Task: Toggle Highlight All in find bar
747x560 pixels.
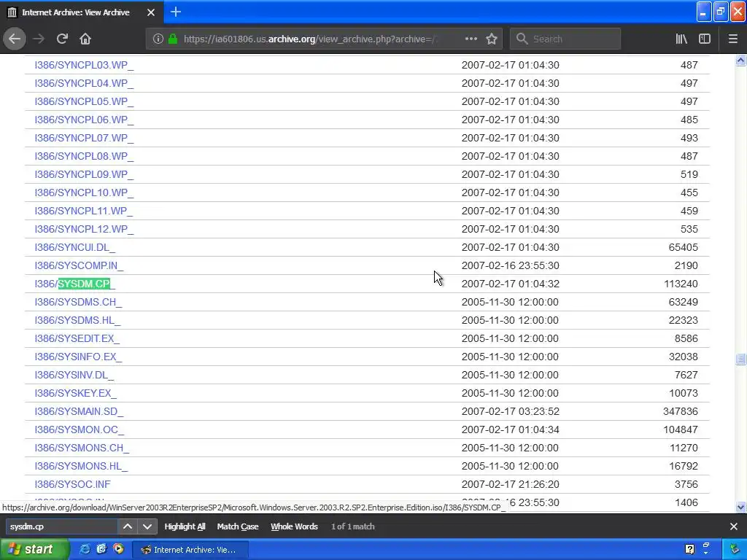Action: 185,526
